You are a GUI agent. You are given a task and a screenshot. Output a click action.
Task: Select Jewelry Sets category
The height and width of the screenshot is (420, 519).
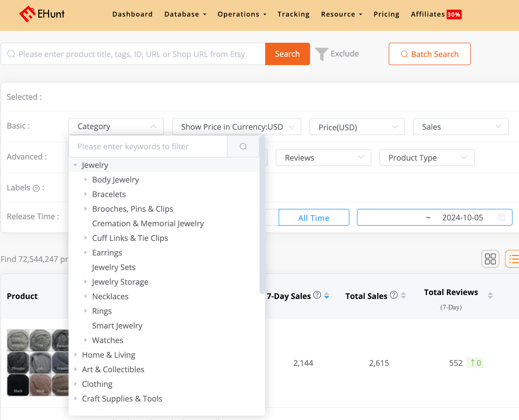click(x=114, y=267)
